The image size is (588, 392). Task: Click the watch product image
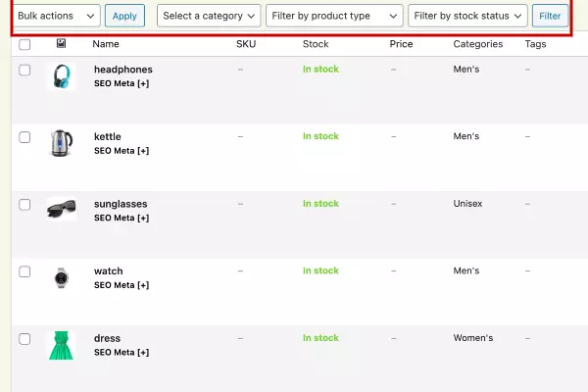coord(61,278)
